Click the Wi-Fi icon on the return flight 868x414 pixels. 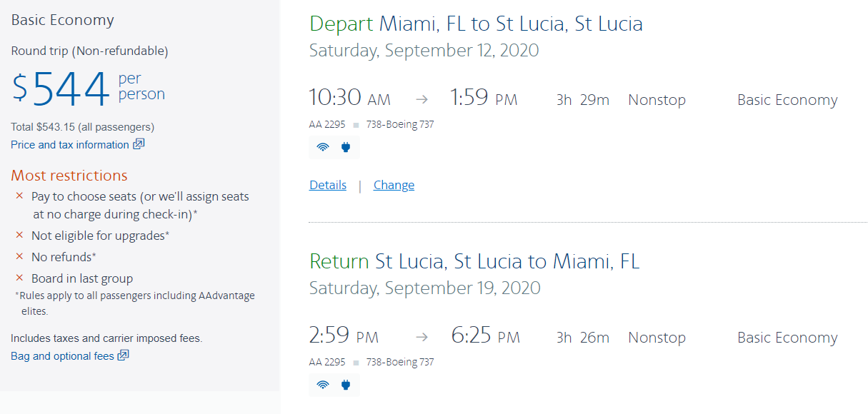point(323,385)
